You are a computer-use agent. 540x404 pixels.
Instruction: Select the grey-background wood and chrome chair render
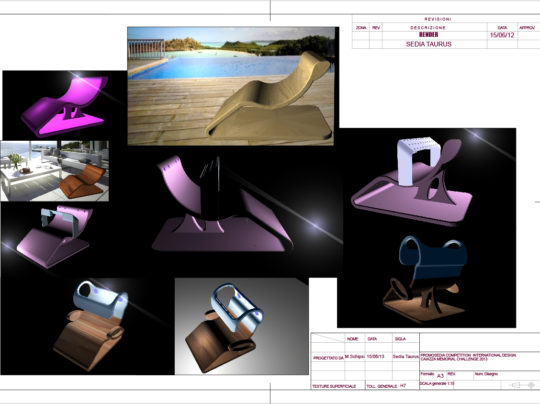coord(242,326)
